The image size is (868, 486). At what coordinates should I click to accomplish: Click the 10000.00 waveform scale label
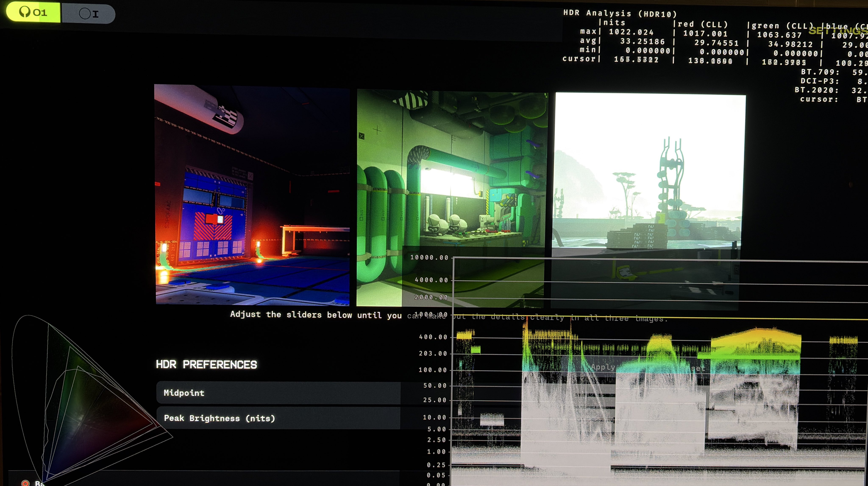point(429,258)
